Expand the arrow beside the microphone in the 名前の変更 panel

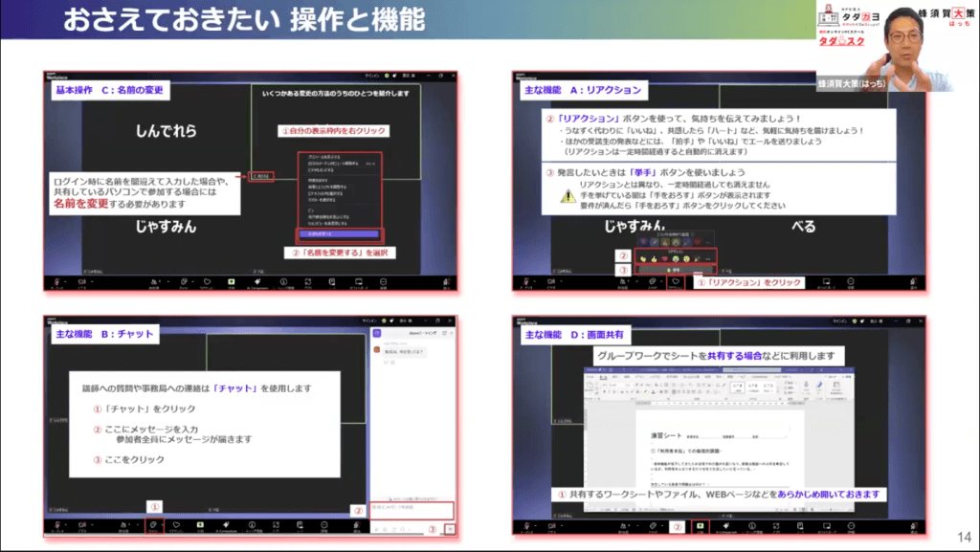66,280
